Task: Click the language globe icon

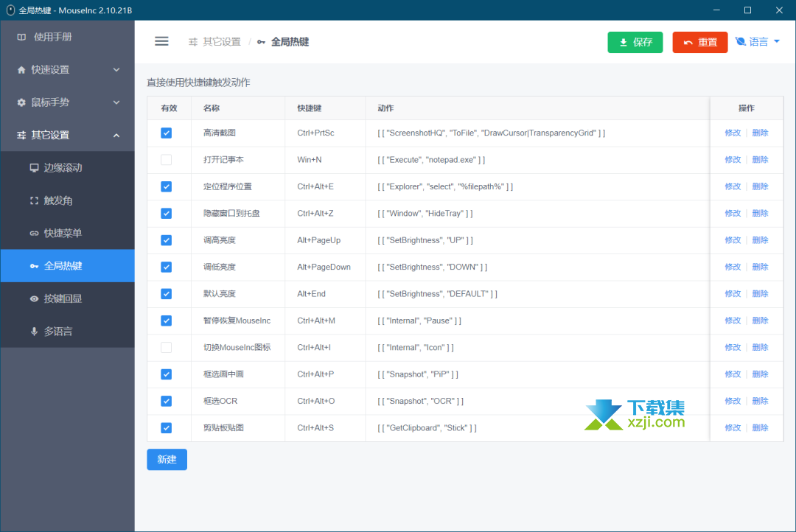Action: pyautogui.click(x=741, y=41)
